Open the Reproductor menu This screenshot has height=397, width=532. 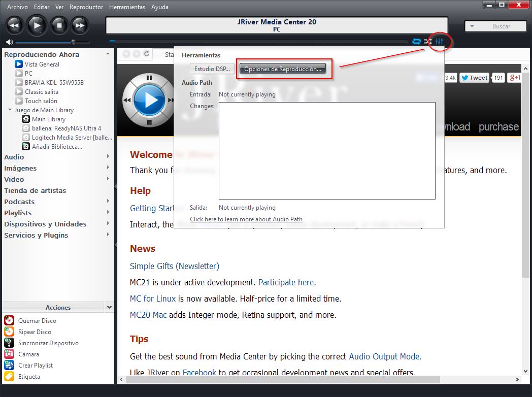click(x=86, y=7)
